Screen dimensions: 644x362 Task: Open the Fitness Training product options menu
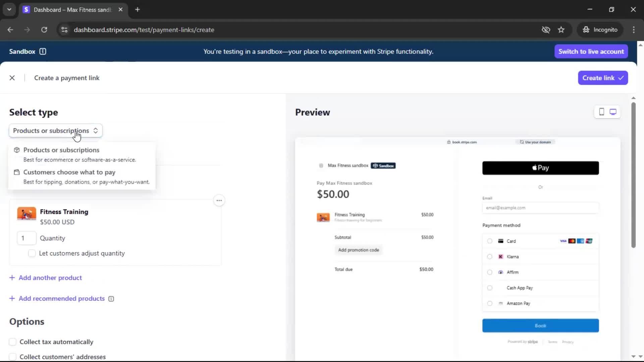219,200
